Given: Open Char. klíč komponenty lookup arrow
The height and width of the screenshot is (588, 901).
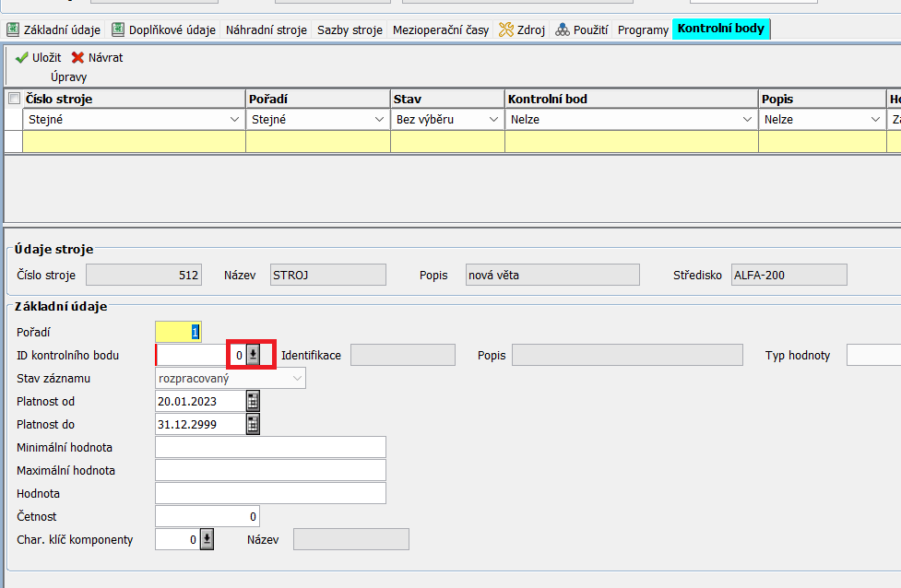Looking at the screenshot, I should point(207,539).
